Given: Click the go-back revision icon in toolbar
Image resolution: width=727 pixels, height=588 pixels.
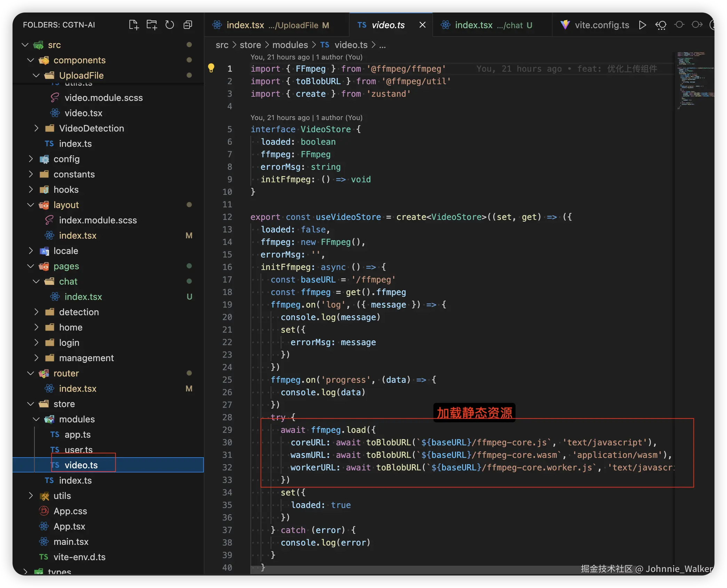Looking at the screenshot, I should pos(661,25).
